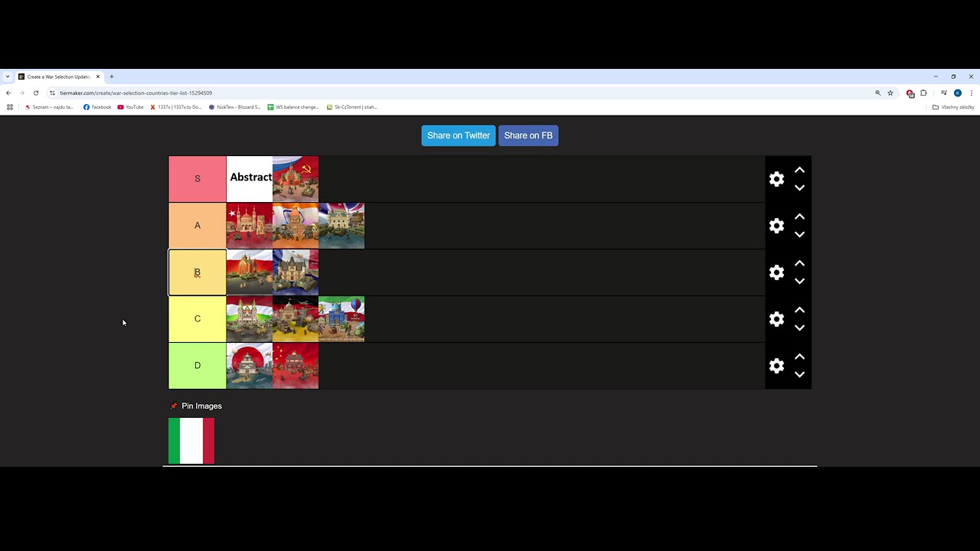Select the balloon image in C tier
The width and height of the screenshot is (980, 551).
pyautogui.click(x=341, y=319)
